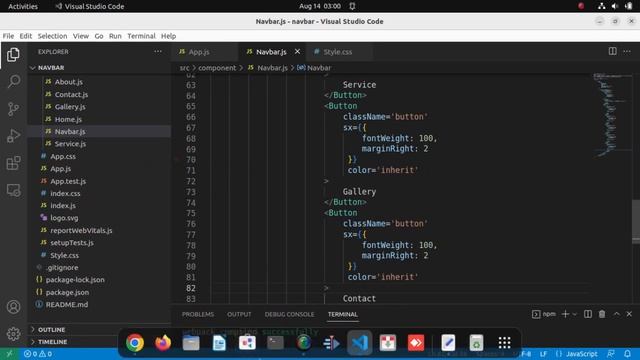This screenshot has width=640, height=360.
Task: Close the Navbar.js tab
Action: (x=297, y=51)
